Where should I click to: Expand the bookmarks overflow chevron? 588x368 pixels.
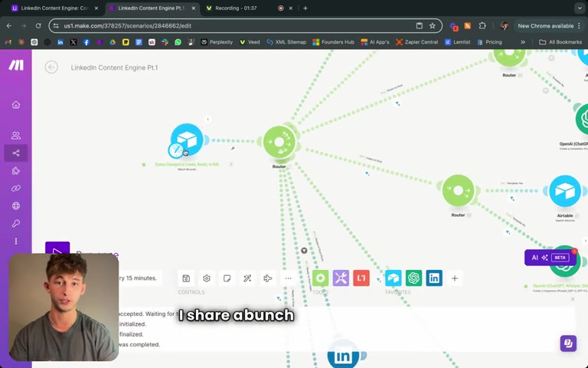tap(523, 42)
